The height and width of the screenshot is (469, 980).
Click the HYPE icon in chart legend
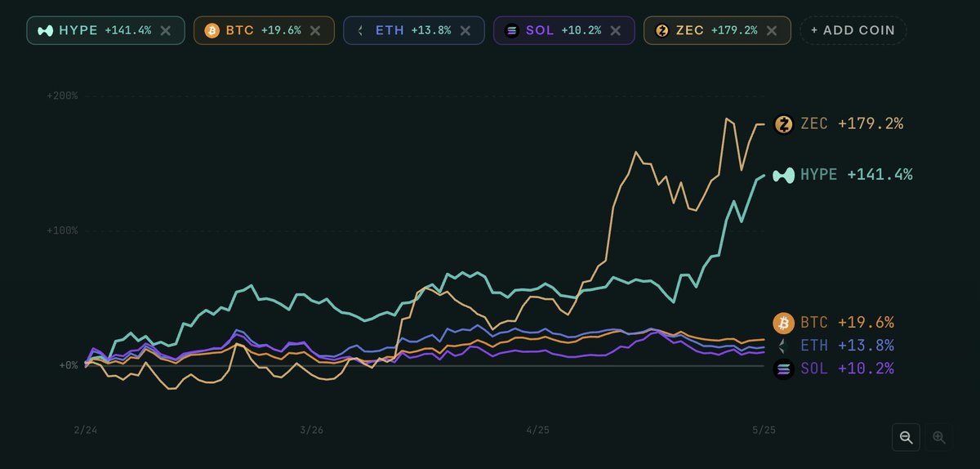[x=784, y=175]
